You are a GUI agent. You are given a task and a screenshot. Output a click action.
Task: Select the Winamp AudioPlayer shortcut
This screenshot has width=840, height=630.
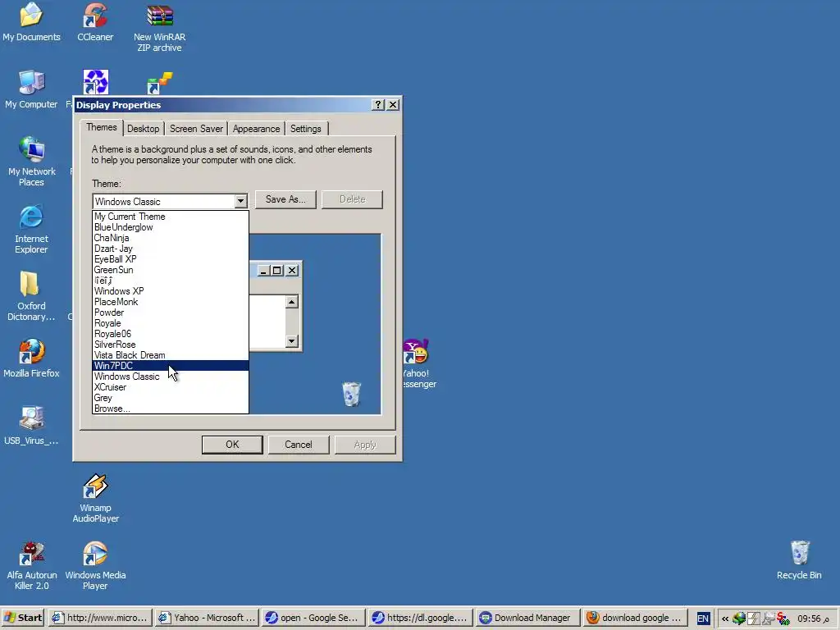tap(95, 498)
